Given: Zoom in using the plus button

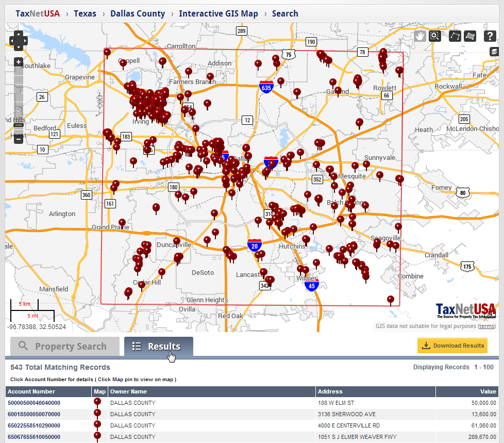Looking at the screenshot, I should [x=19, y=62].
